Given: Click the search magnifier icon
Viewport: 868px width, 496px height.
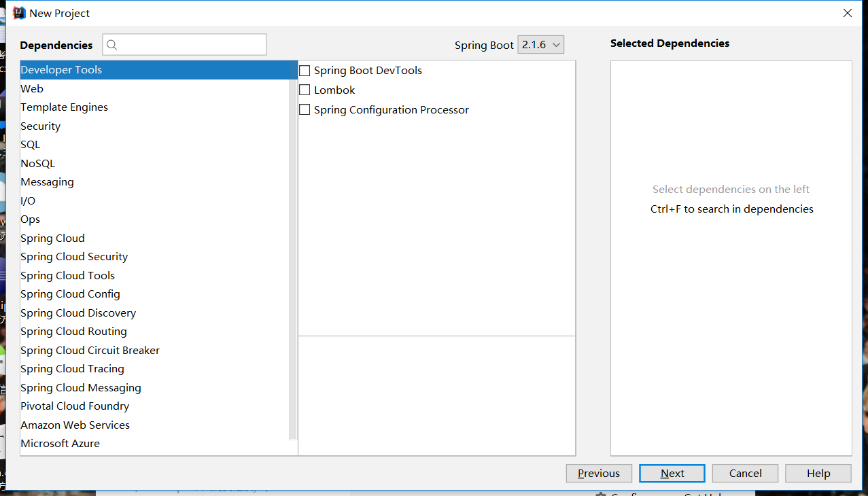Looking at the screenshot, I should pos(112,45).
